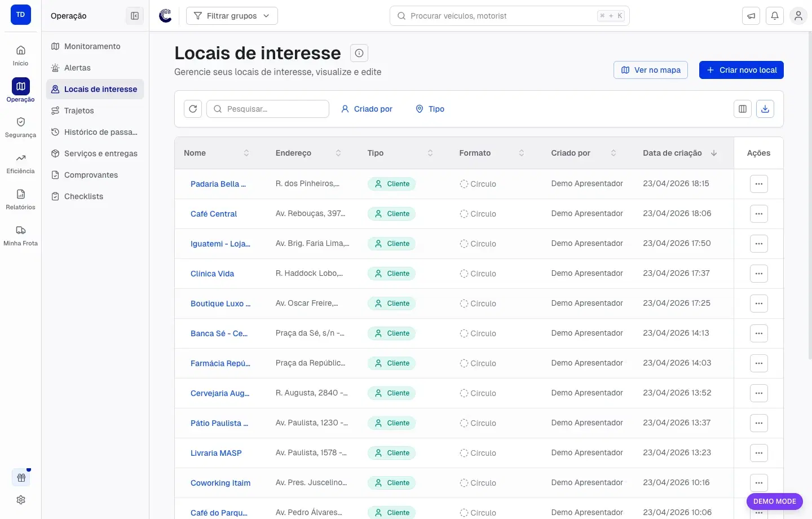Screen dimensions: 812x519
Task: Click Criar novo local button
Action: pyautogui.click(x=742, y=70)
